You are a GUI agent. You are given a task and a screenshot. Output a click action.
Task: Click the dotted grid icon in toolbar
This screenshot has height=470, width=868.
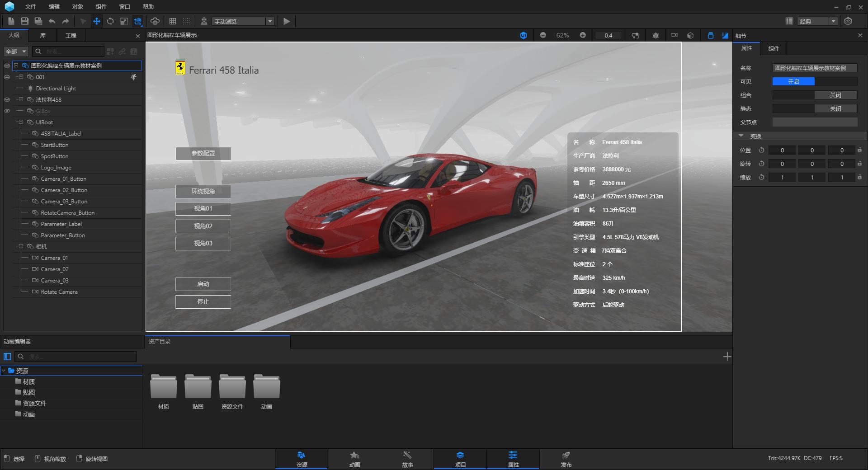coord(186,21)
